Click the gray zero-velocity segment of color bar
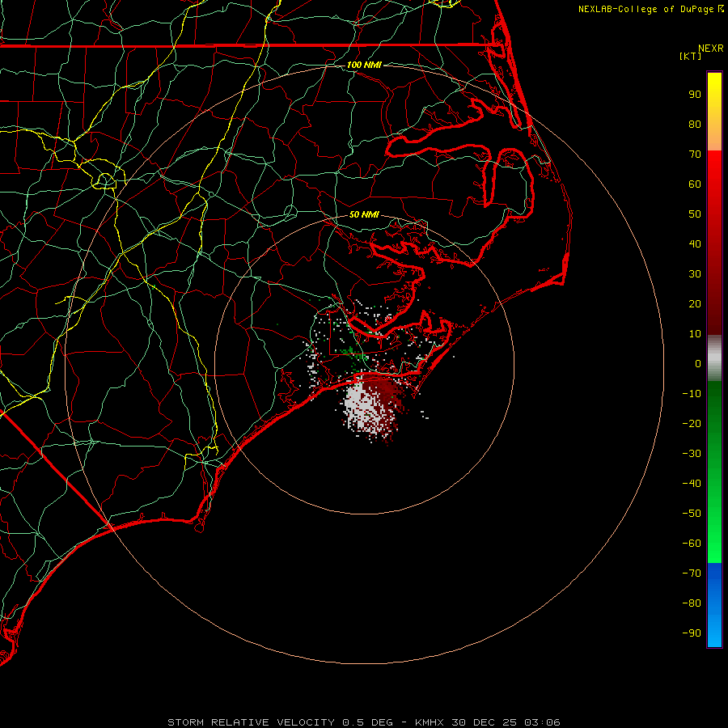Viewport: 728px width, 728px height. coord(714,358)
